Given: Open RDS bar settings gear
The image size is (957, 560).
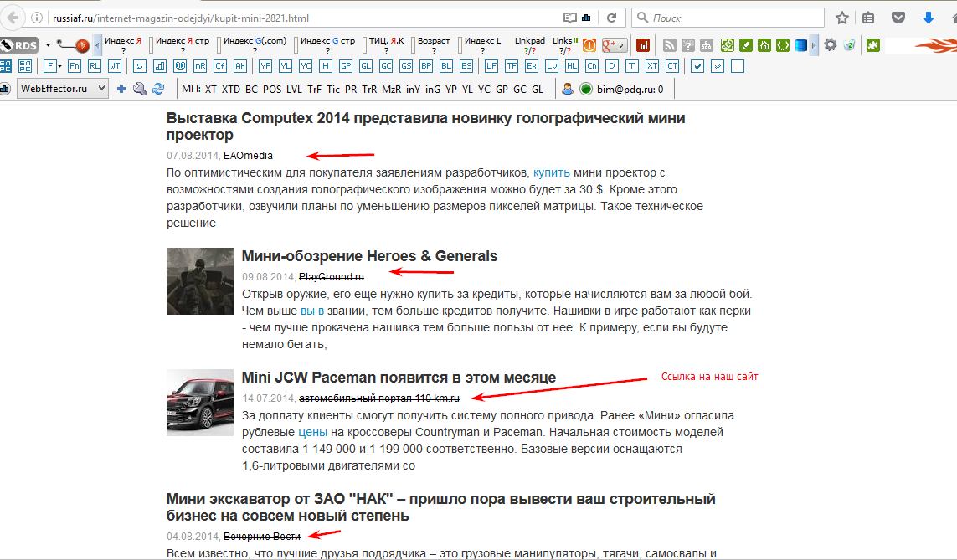Looking at the screenshot, I should point(830,44).
